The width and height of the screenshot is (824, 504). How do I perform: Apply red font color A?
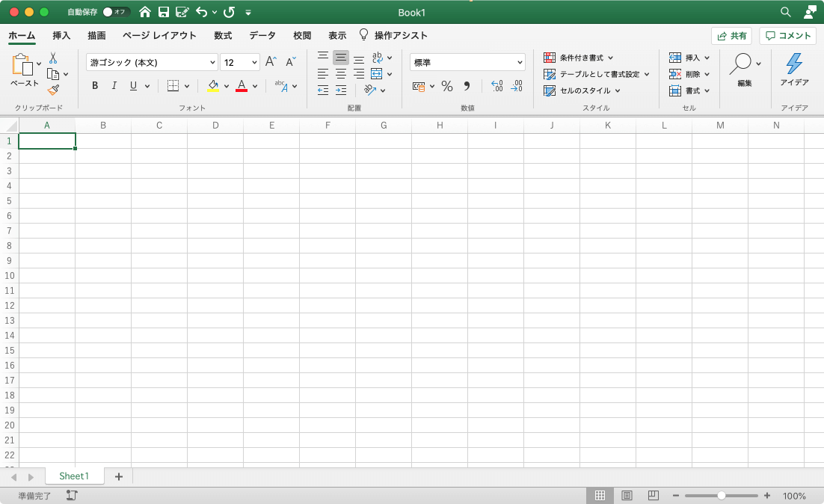pyautogui.click(x=242, y=86)
